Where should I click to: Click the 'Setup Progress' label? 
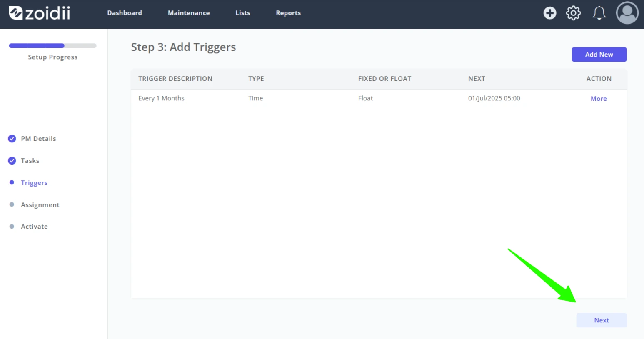tap(52, 57)
